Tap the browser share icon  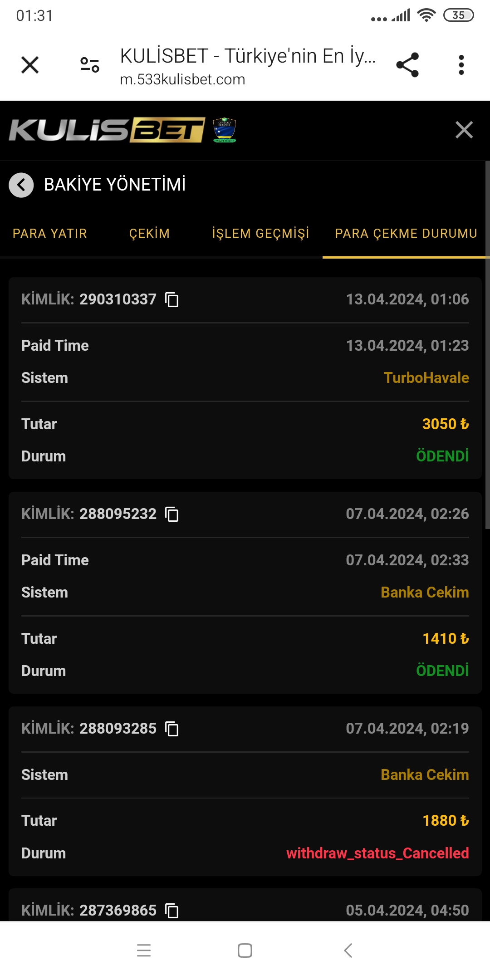point(407,65)
